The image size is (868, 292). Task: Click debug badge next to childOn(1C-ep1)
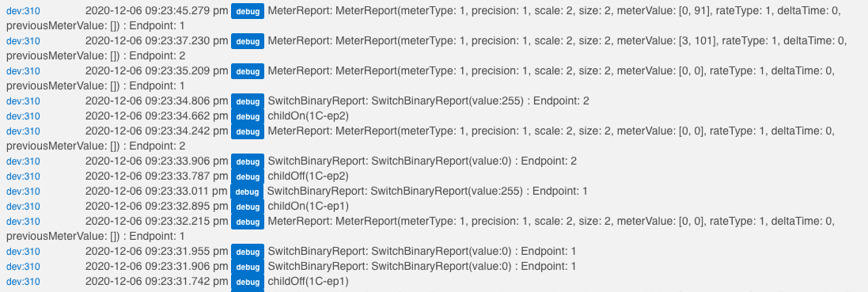click(248, 207)
